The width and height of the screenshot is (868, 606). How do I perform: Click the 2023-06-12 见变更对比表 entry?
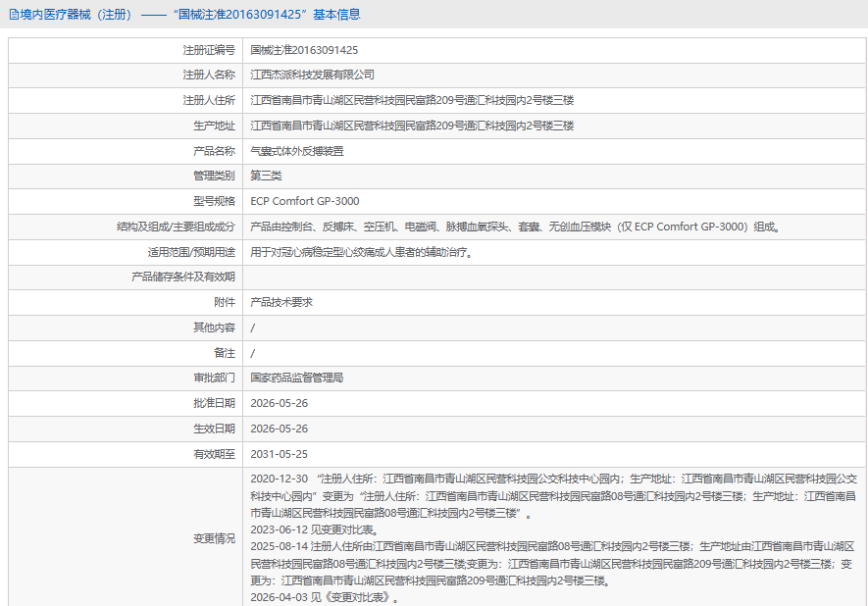click(315, 530)
